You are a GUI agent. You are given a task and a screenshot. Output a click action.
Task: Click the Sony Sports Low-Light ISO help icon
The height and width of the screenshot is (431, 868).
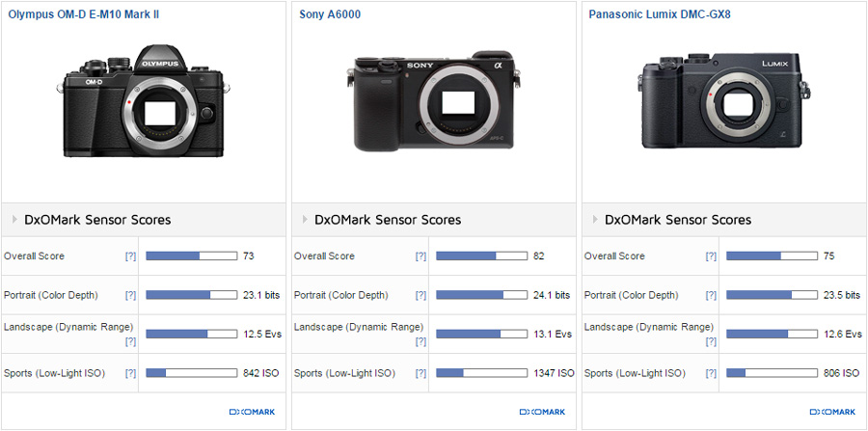420,373
